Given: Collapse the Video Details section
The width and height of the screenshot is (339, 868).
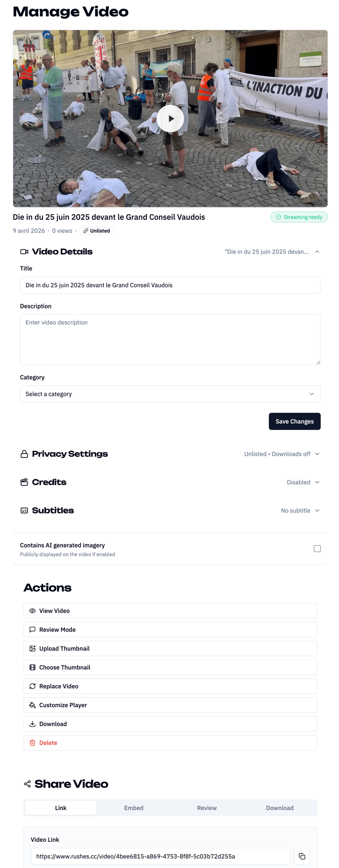Looking at the screenshot, I should (317, 252).
